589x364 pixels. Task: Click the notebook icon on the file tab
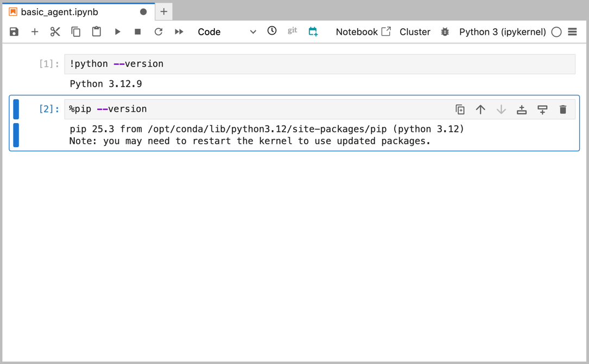click(13, 12)
